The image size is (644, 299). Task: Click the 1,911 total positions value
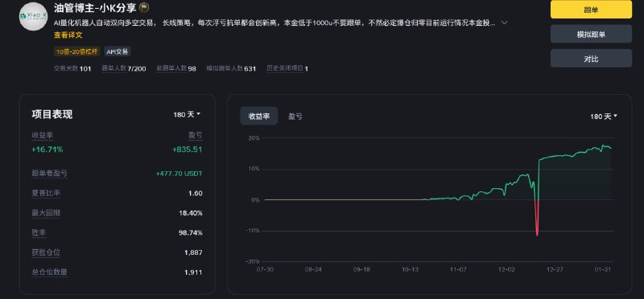[193, 272]
